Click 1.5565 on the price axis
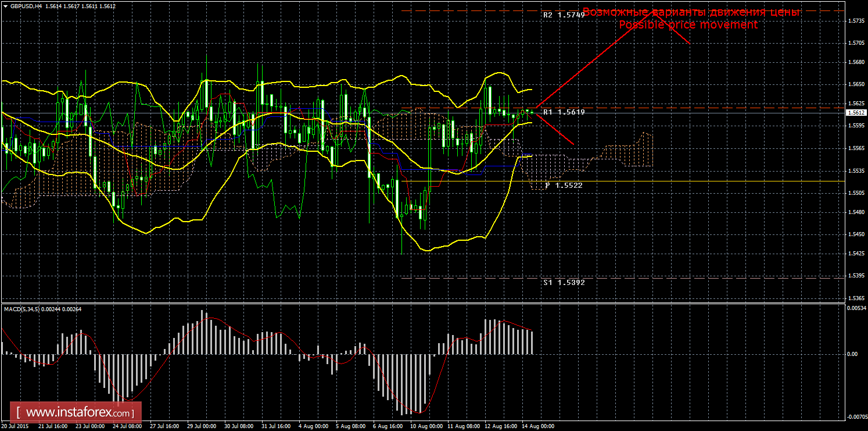 tap(855, 148)
